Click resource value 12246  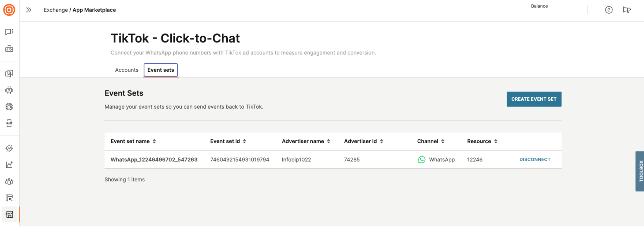pos(475,160)
